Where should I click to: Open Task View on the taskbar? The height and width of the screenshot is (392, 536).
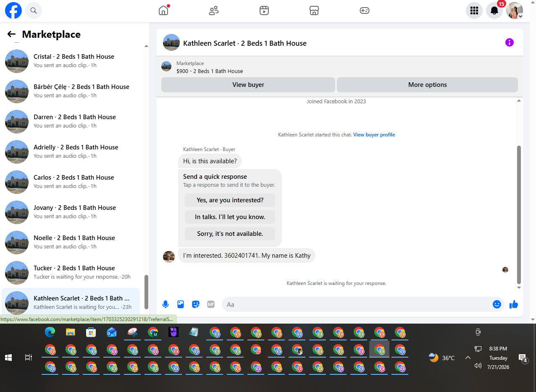click(x=28, y=358)
